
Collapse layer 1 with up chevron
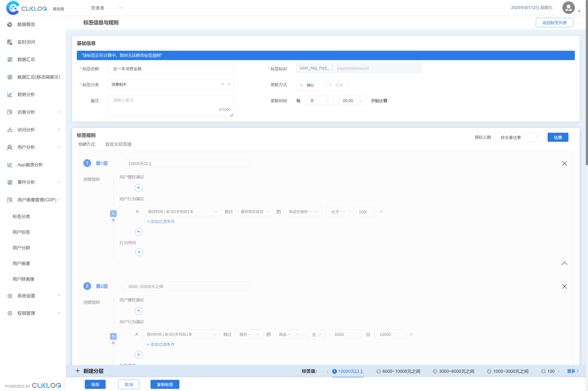564,264
